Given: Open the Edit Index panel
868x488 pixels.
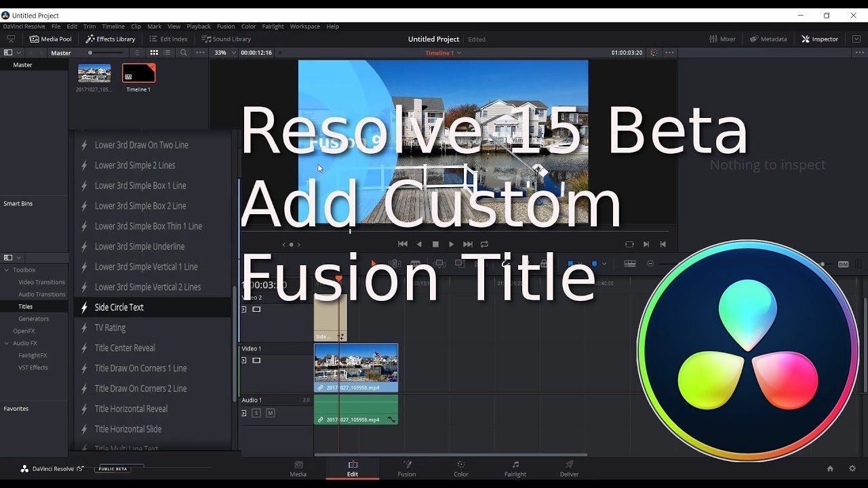Looking at the screenshot, I should point(168,39).
